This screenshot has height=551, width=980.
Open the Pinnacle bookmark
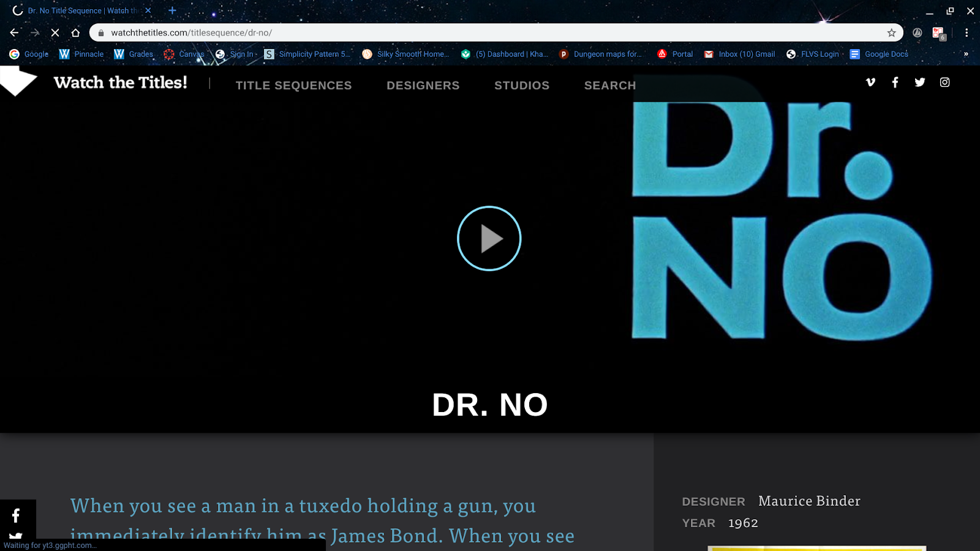pyautogui.click(x=81, y=54)
